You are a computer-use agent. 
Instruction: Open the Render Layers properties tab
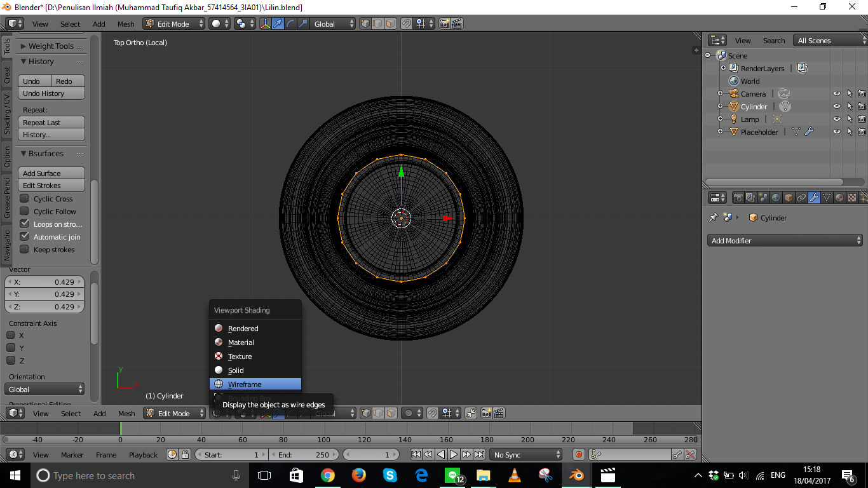(x=750, y=198)
